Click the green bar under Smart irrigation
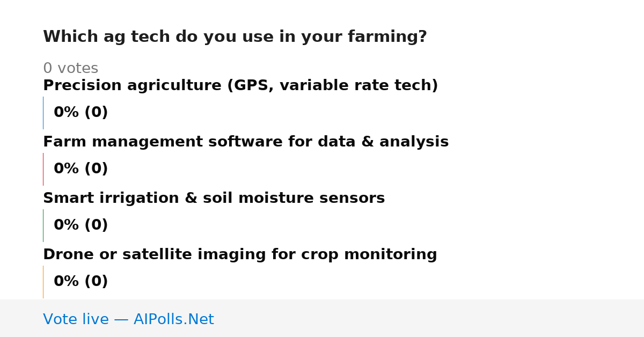This screenshot has height=337, width=644. point(43,225)
